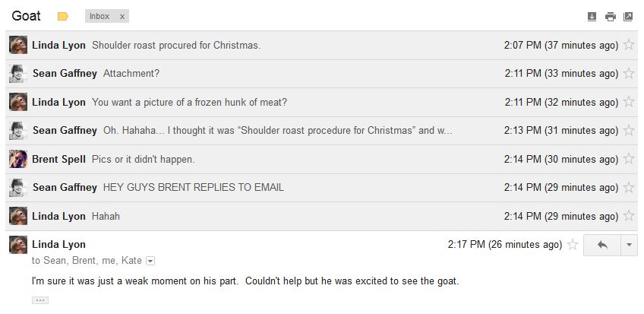Star Sean Gaffney's Attachment? message
Screen dimensions: 644x314
point(628,74)
